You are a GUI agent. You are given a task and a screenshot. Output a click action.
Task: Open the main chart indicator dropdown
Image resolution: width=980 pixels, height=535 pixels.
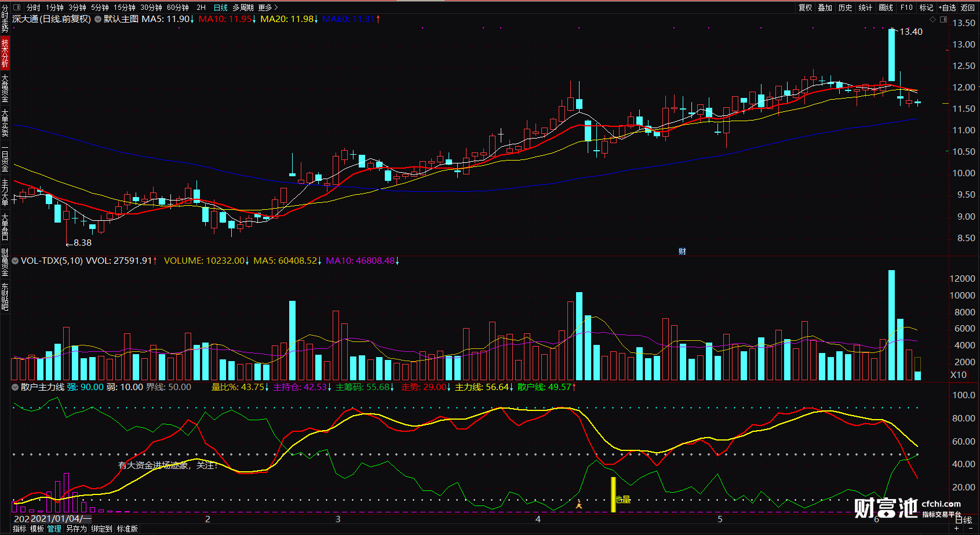98,19
